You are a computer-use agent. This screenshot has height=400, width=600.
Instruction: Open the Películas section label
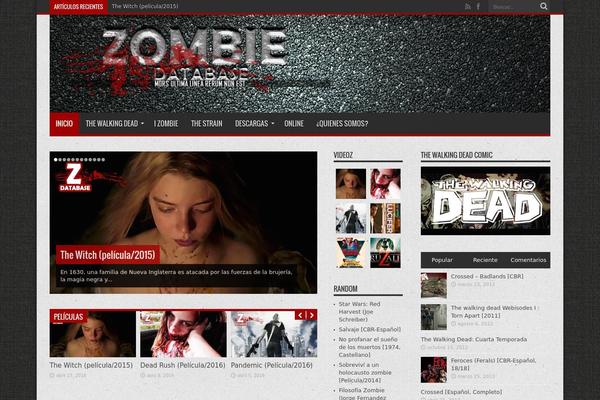click(x=68, y=317)
